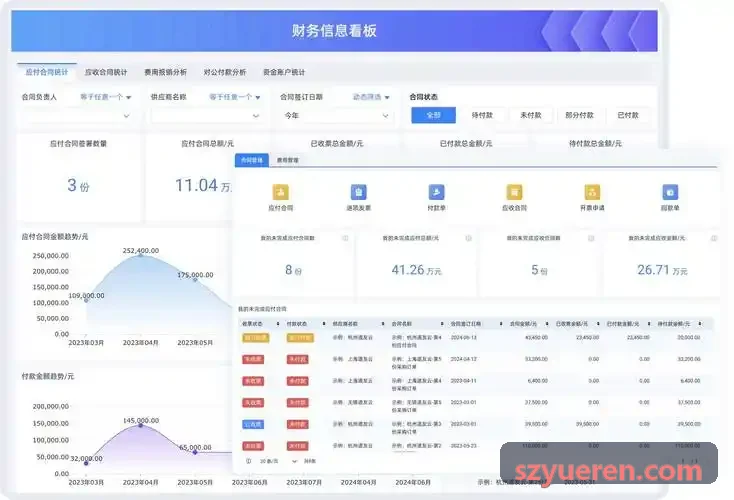The width and height of the screenshot is (734, 500).
Task: Click the 65,000.00 chart data point
Action: click(195, 452)
